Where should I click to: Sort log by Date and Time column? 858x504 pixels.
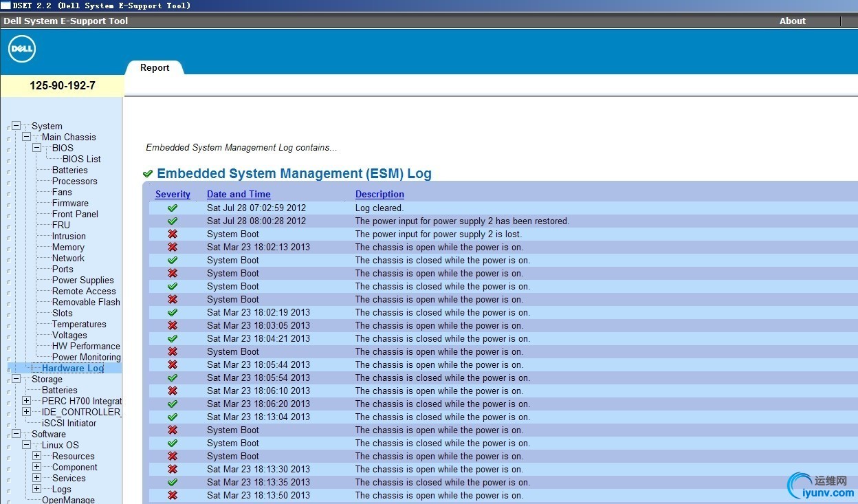239,195
